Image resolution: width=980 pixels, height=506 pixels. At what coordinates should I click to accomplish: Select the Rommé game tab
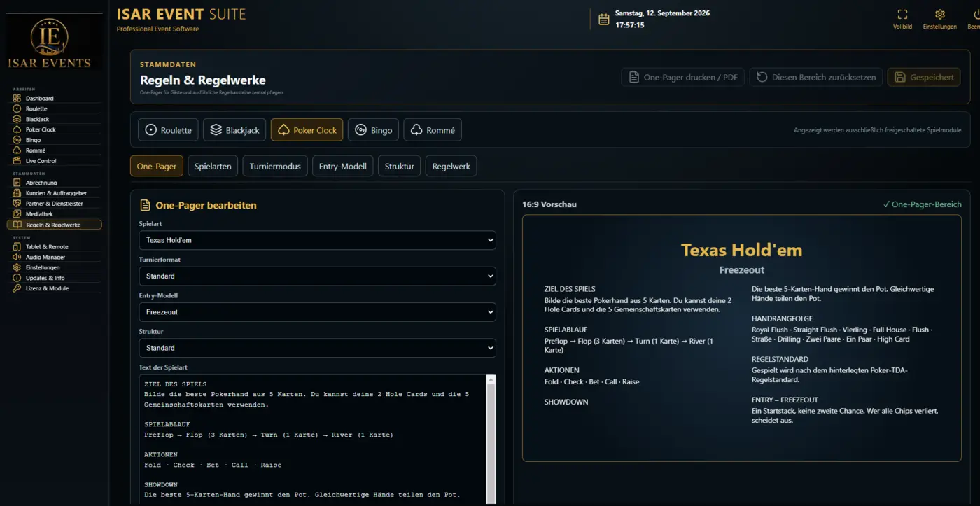(433, 130)
